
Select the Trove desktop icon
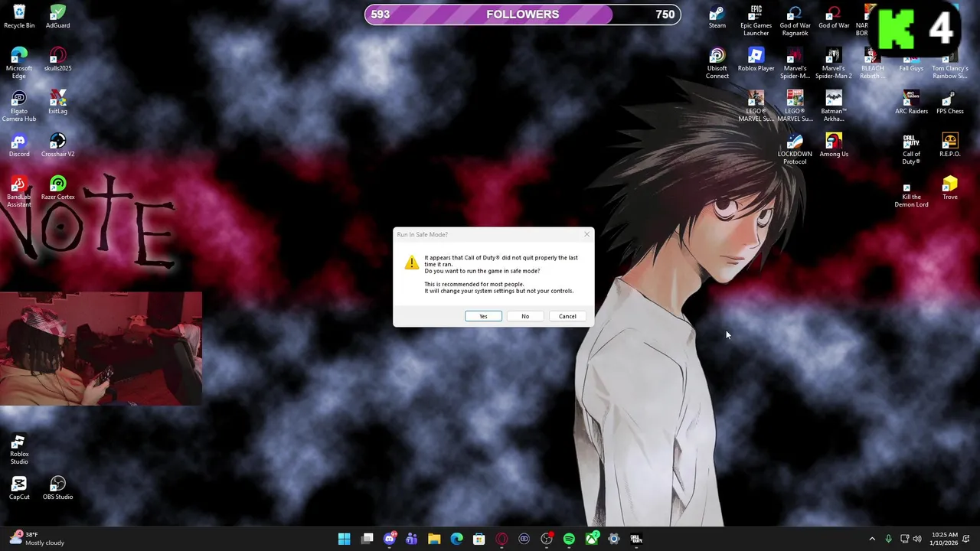[950, 188]
